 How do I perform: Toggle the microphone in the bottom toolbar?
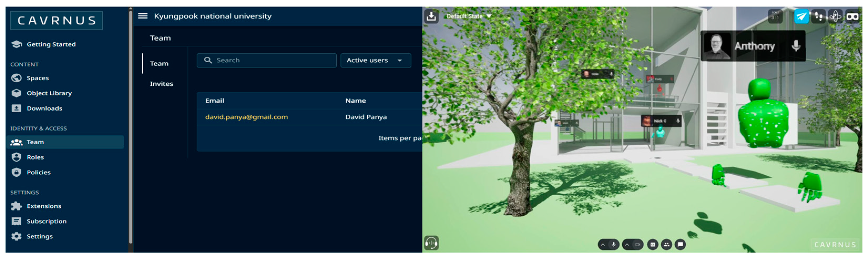tap(614, 244)
